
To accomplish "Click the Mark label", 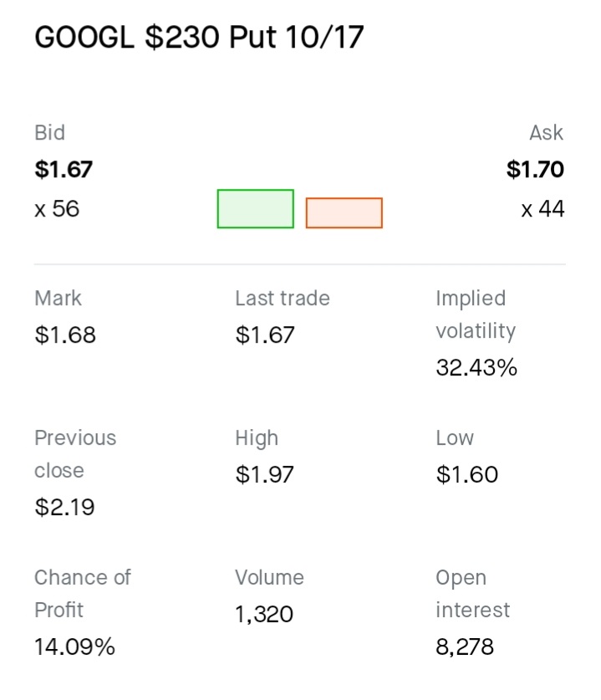I will (x=58, y=299).
